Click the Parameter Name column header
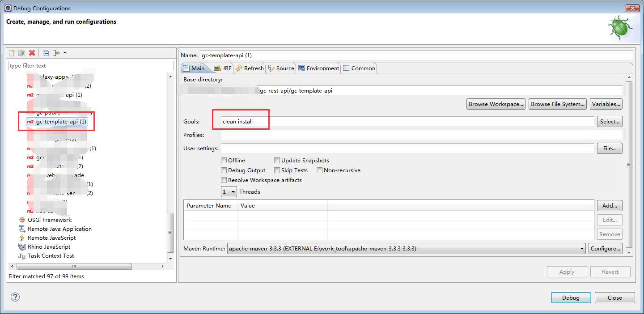644x314 pixels. click(211, 205)
